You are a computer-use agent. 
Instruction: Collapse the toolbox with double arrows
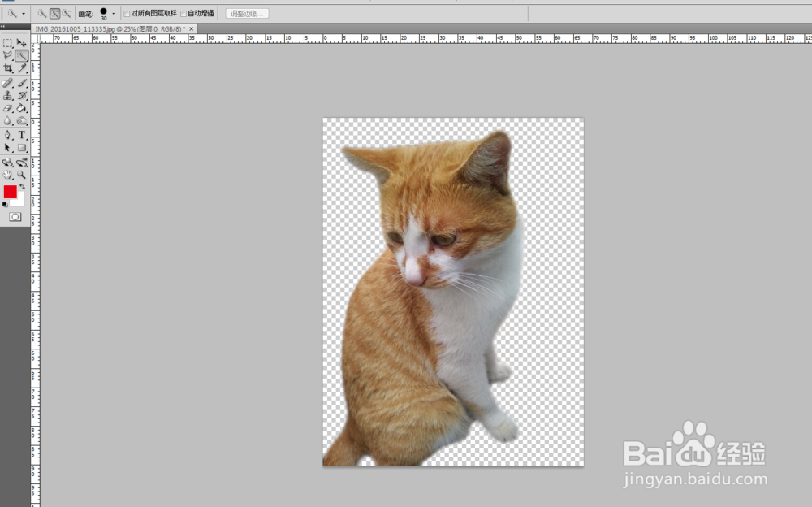[x=2, y=27]
